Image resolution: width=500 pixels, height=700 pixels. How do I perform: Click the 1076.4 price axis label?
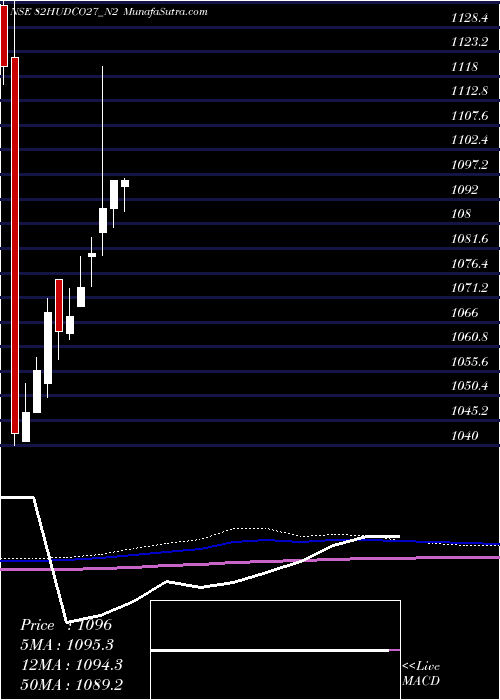(470, 263)
